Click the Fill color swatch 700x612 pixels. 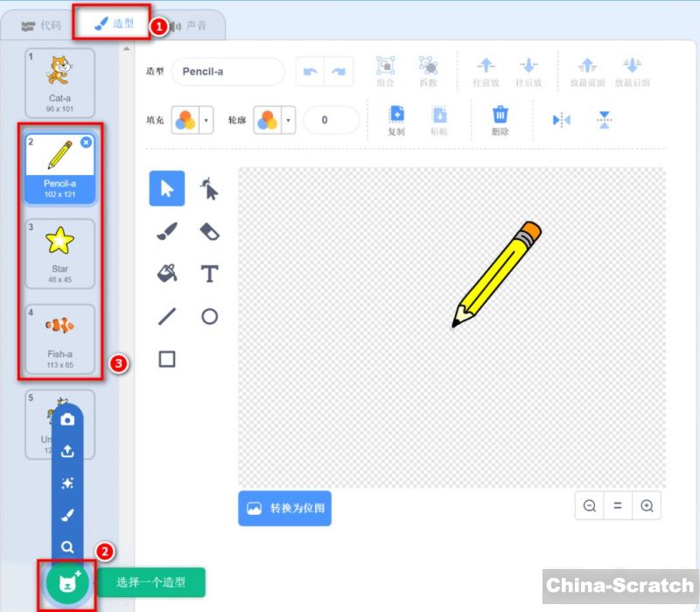[x=185, y=120]
